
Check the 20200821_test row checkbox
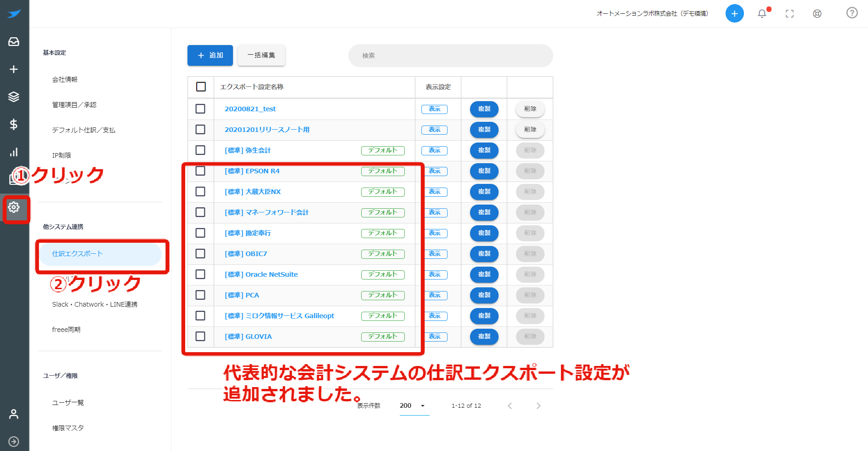tap(200, 109)
